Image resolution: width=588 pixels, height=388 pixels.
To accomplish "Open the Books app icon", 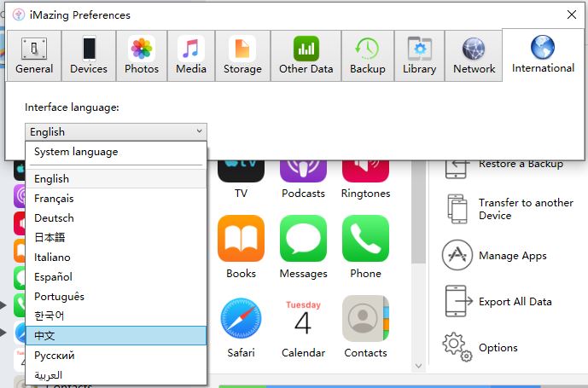I will [x=241, y=239].
